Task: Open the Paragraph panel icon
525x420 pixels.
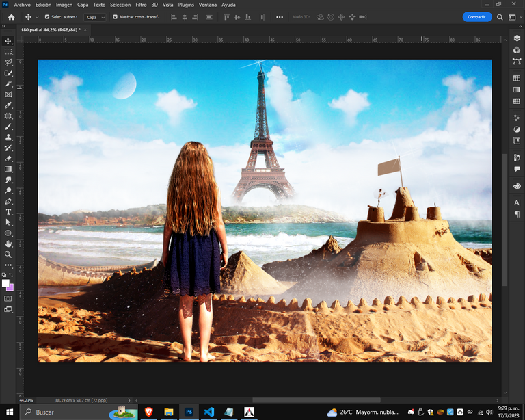Action: pos(517,214)
